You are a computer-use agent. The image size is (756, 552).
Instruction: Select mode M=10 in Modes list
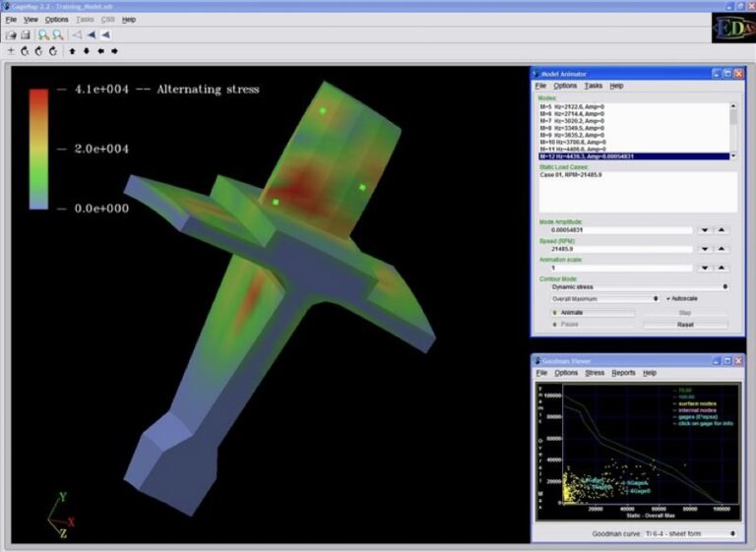click(x=634, y=143)
